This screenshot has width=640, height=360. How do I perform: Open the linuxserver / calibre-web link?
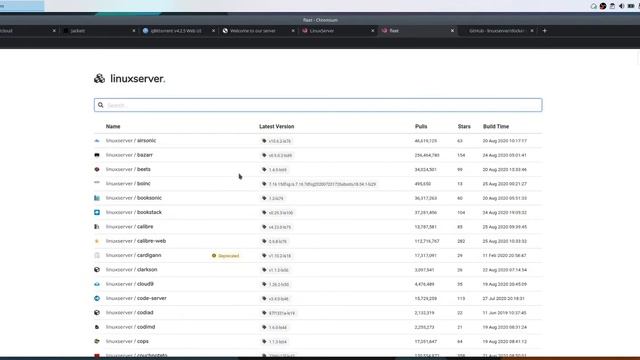pyautogui.click(x=136, y=241)
